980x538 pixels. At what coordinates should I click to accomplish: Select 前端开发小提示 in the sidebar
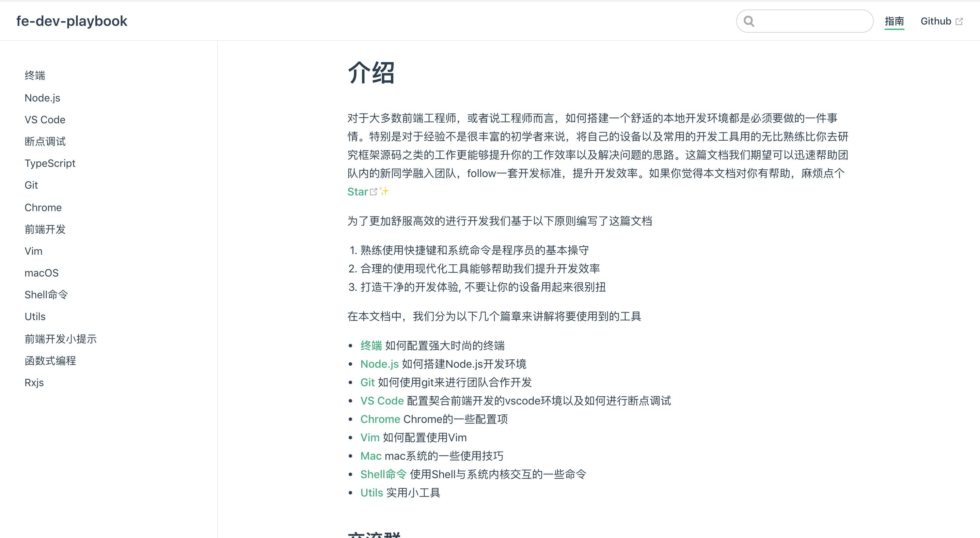61,338
